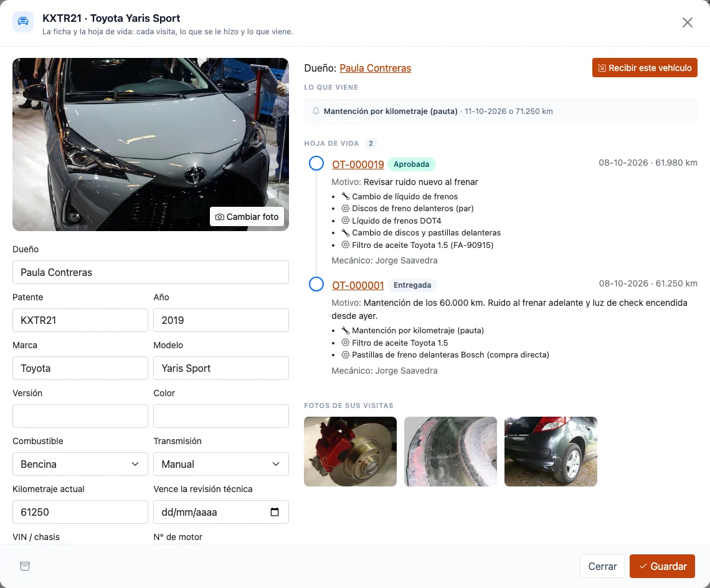Click the bell icon in the upcoming maintenance reminder
This screenshot has width=710, height=588.
coord(316,111)
